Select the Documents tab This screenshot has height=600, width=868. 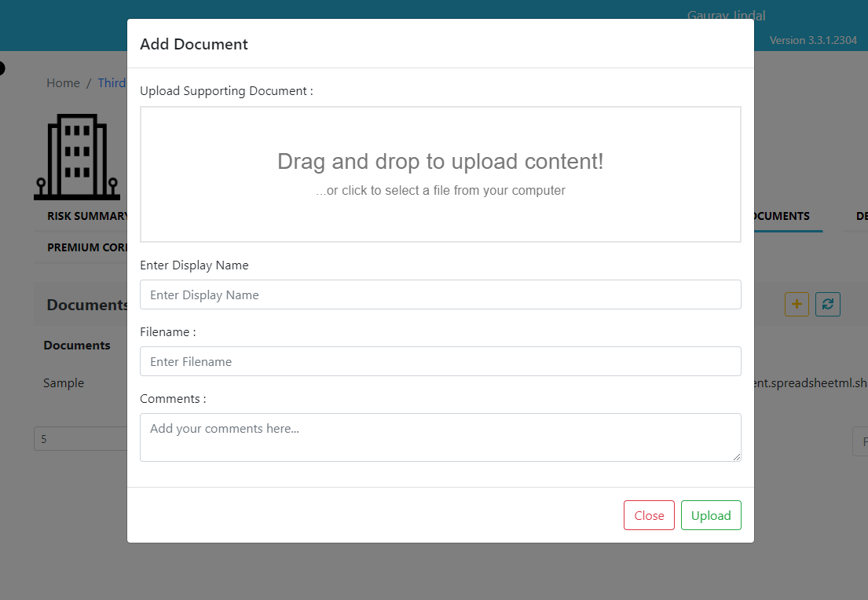click(782, 217)
